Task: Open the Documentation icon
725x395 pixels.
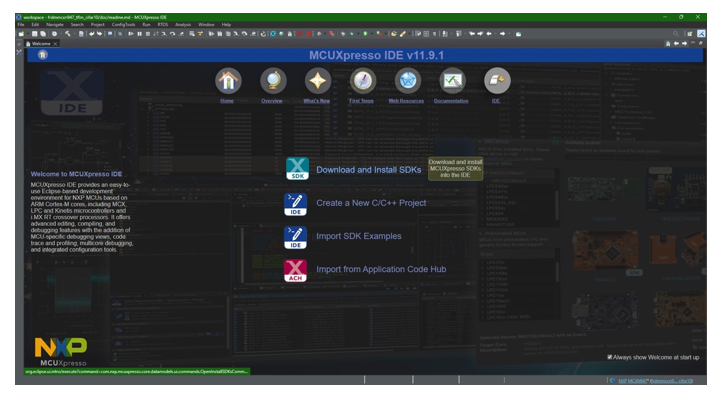Action: tap(452, 81)
